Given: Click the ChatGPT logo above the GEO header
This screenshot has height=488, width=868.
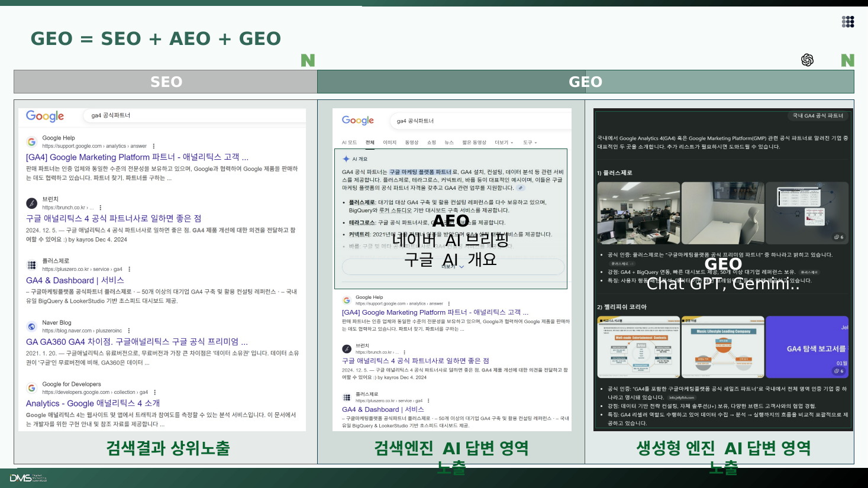Looking at the screenshot, I should (x=807, y=60).
